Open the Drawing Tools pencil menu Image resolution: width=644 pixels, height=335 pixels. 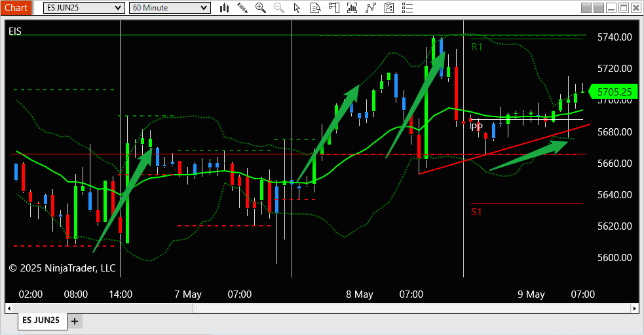(x=242, y=8)
